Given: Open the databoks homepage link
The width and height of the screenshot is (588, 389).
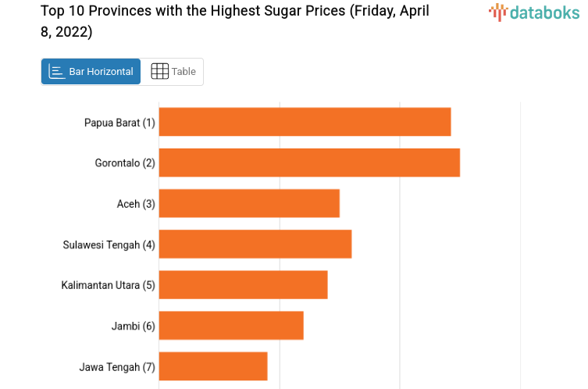Looking at the screenshot, I should 534,12.
